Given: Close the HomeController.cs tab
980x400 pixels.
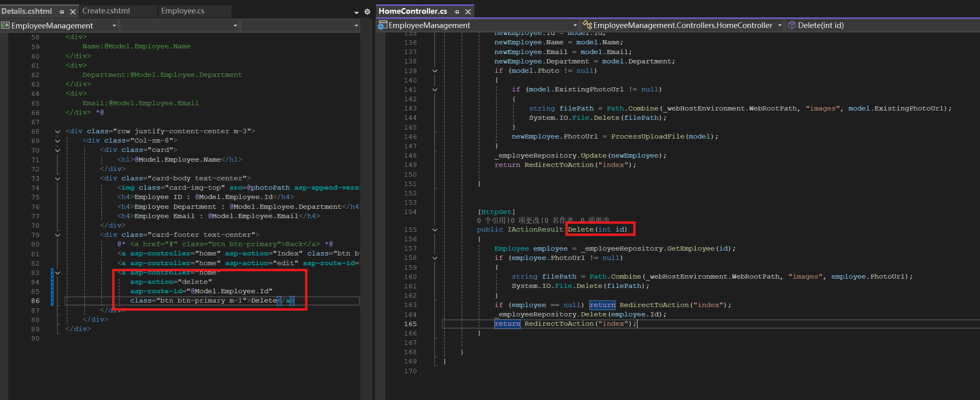Looking at the screenshot, I should [x=468, y=12].
